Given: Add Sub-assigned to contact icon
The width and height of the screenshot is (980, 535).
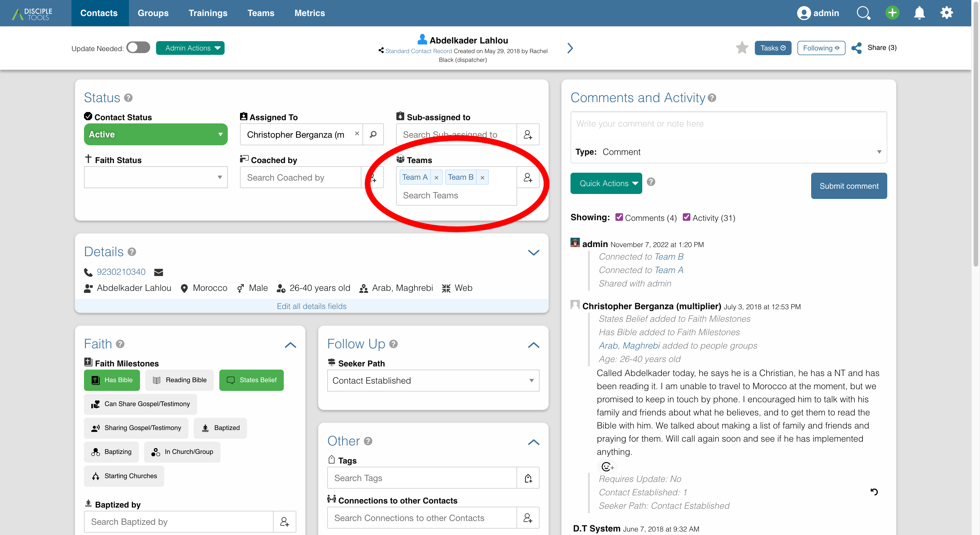Looking at the screenshot, I should [528, 134].
